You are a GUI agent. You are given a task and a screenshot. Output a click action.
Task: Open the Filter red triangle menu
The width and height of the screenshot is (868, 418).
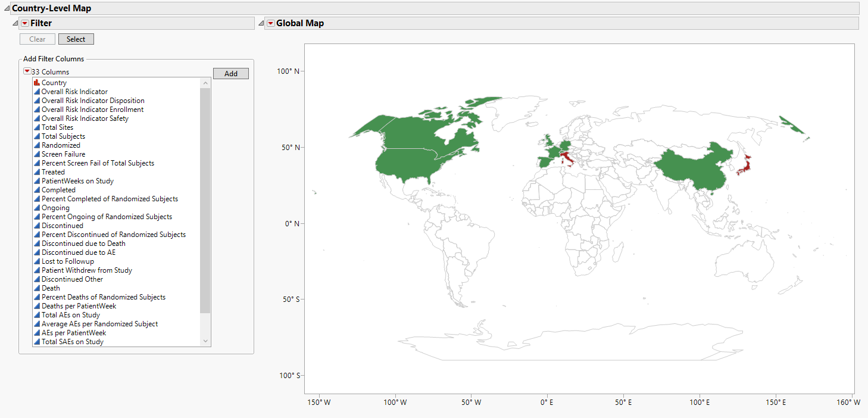click(24, 23)
